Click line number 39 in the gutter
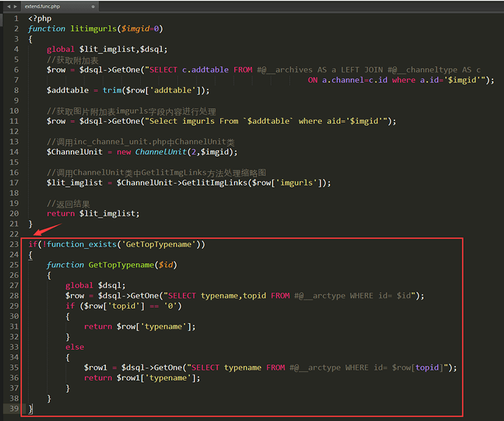This screenshot has height=421, width=504. pyautogui.click(x=16, y=408)
